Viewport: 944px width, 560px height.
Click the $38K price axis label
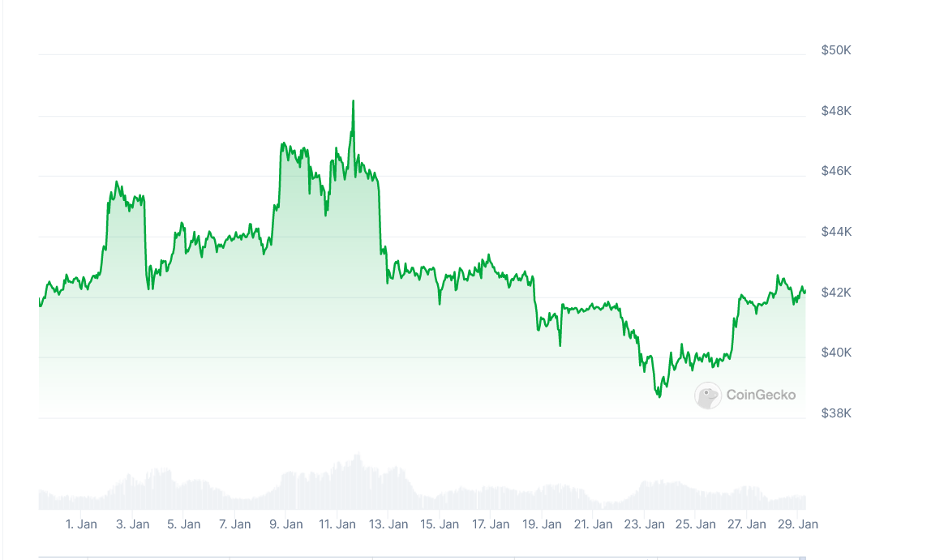tap(836, 413)
